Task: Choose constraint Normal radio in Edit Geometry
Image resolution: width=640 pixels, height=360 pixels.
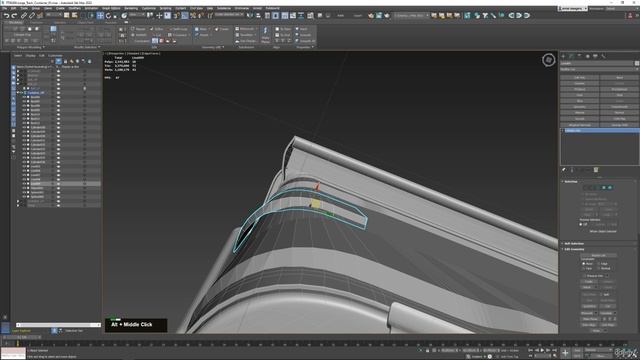Action: [x=599, y=268]
